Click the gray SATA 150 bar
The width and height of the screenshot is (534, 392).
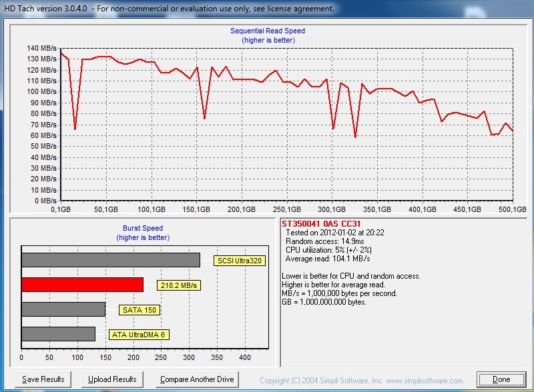[63, 309]
